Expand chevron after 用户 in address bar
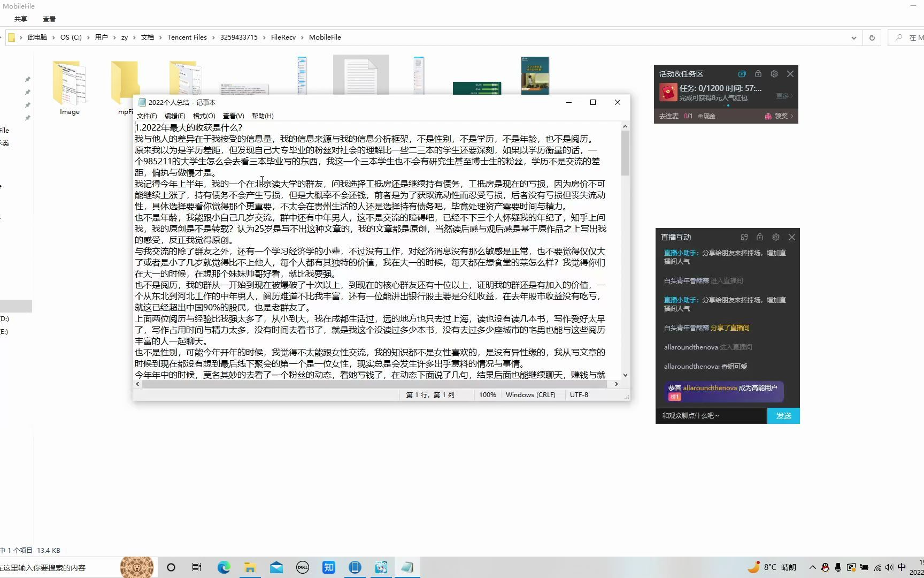 click(114, 37)
